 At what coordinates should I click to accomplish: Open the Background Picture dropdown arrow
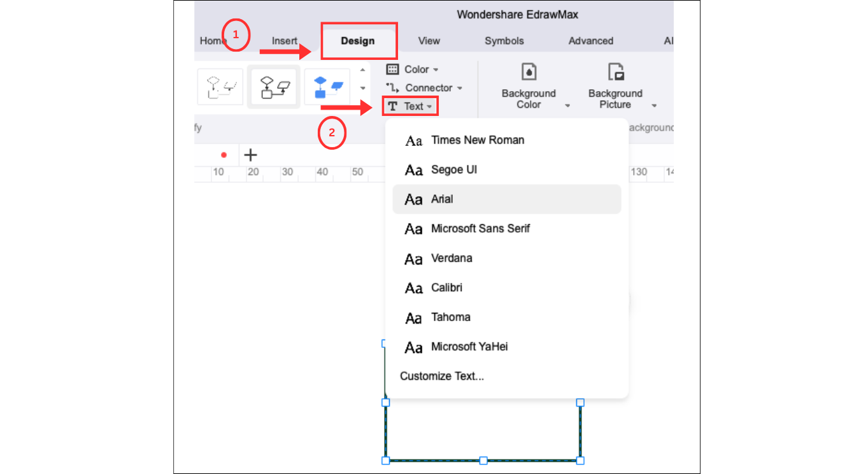[x=654, y=106]
